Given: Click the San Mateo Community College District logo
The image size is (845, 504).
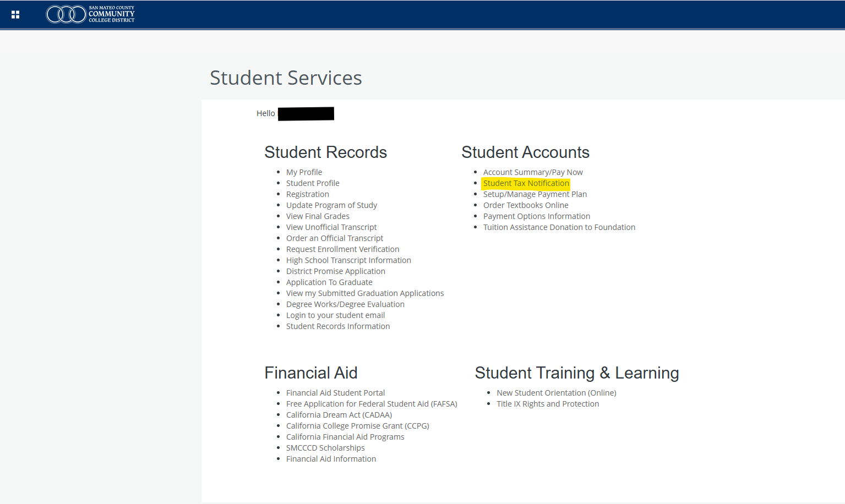Looking at the screenshot, I should point(90,14).
